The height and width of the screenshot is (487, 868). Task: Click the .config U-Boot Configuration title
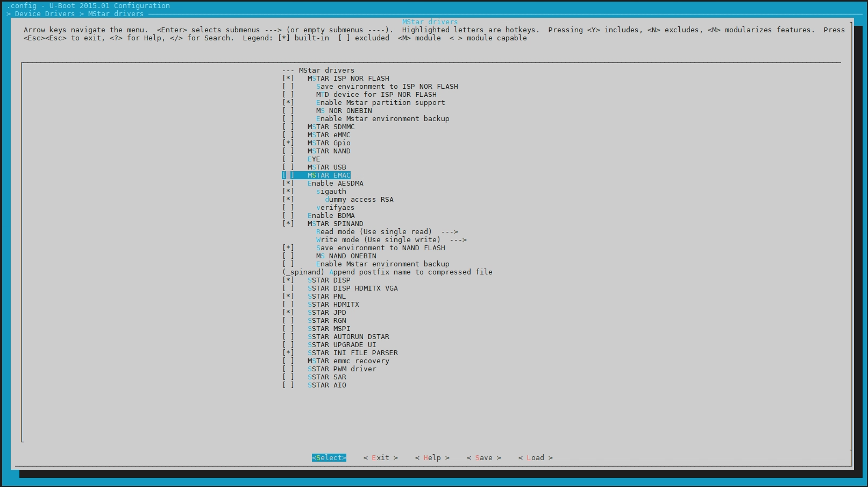click(88, 6)
